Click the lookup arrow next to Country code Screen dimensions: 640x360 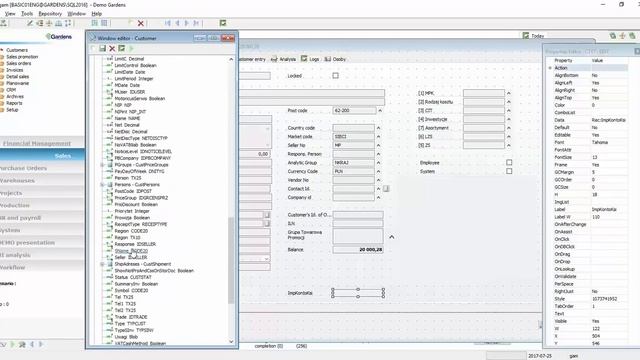click(x=378, y=128)
